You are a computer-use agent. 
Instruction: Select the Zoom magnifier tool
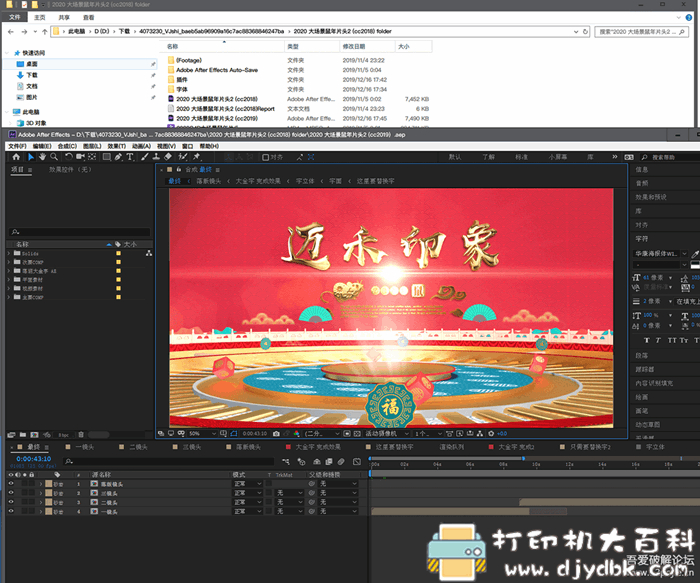54,157
